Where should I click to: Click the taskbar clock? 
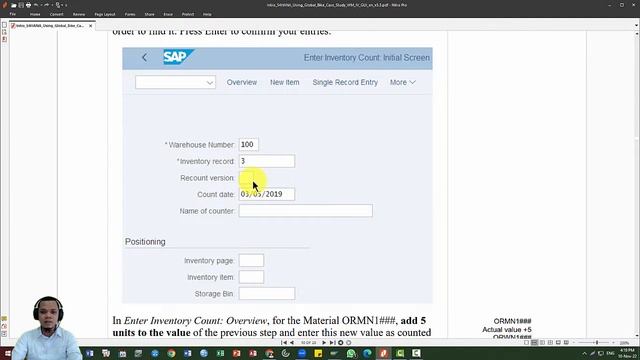pos(627,353)
